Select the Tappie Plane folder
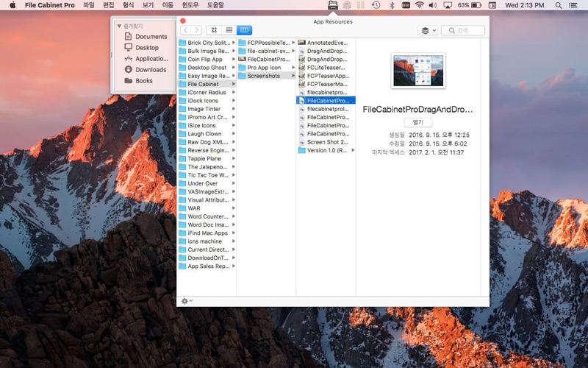Screen dimensions: 588x368 [x=207, y=158]
